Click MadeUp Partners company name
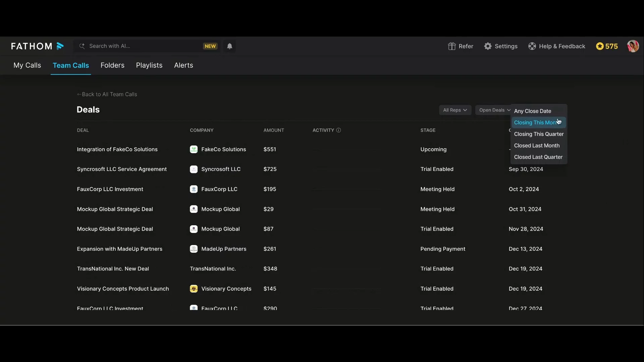 point(224,249)
